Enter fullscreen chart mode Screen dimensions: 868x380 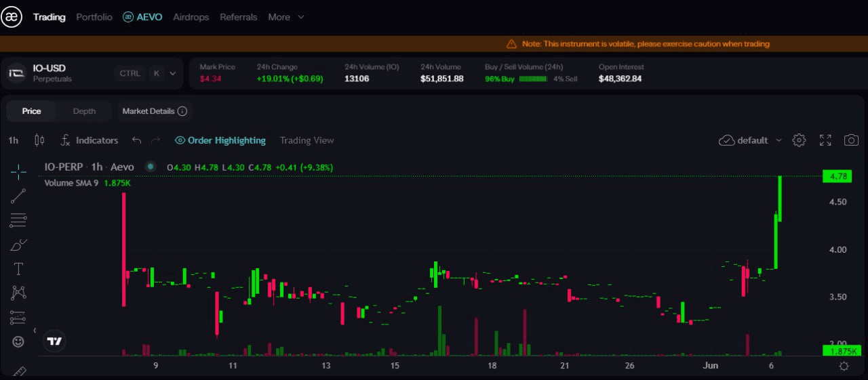click(825, 140)
